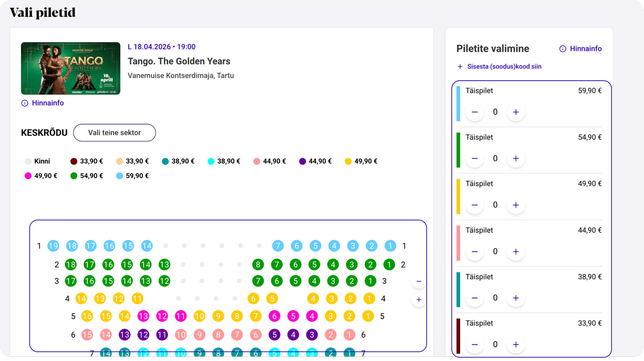Zoom in on the seat map
Viewport: 644px width, 361px height.
point(419,300)
